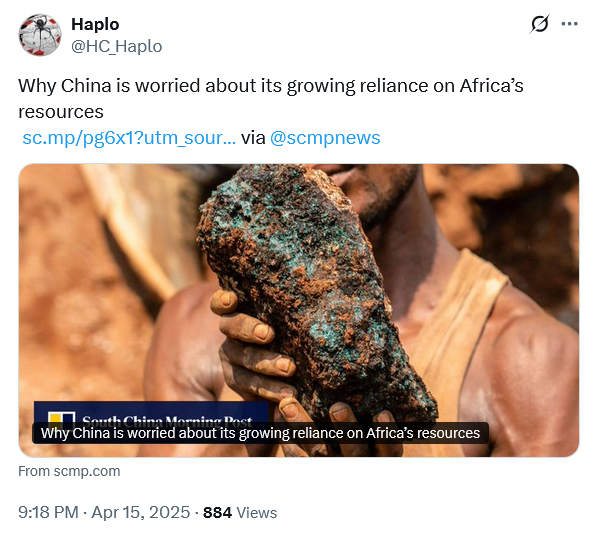Click the From scmp.com source label
The image size is (598, 536).
[x=69, y=471]
